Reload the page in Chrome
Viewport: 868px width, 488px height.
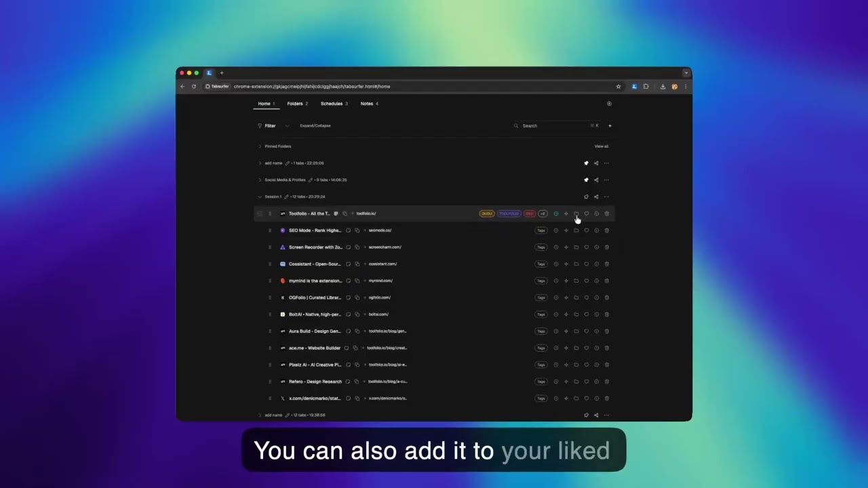pos(194,87)
